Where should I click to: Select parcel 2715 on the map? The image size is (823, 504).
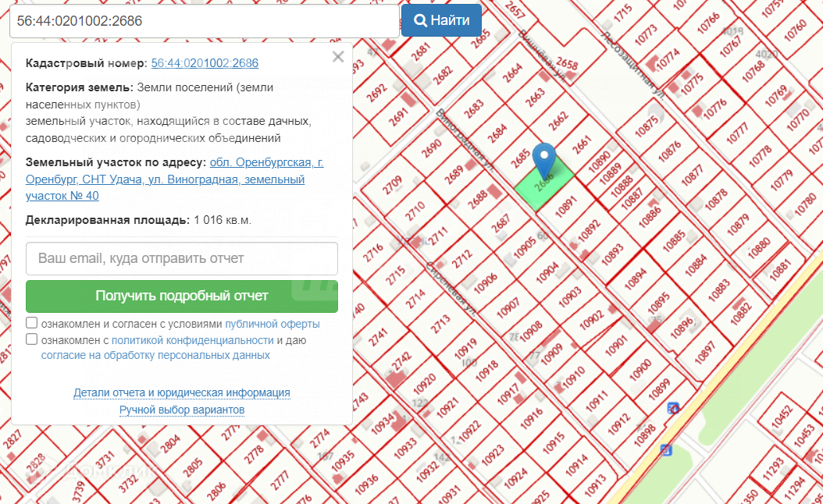click(x=394, y=275)
